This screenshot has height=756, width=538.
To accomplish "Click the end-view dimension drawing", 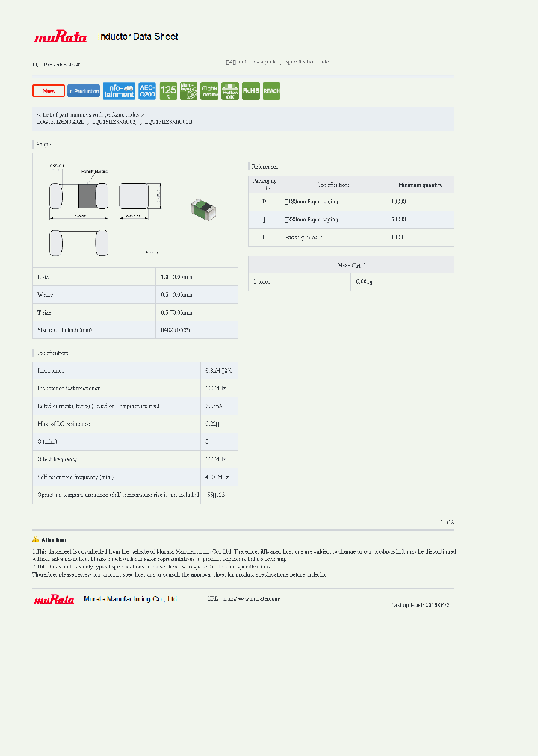I will pos(134,196).
